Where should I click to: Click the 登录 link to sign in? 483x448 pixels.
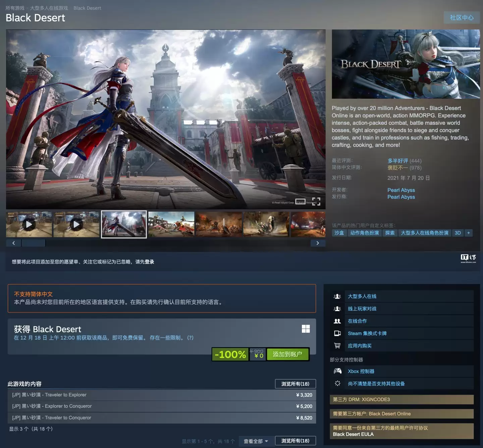point(149,262)
